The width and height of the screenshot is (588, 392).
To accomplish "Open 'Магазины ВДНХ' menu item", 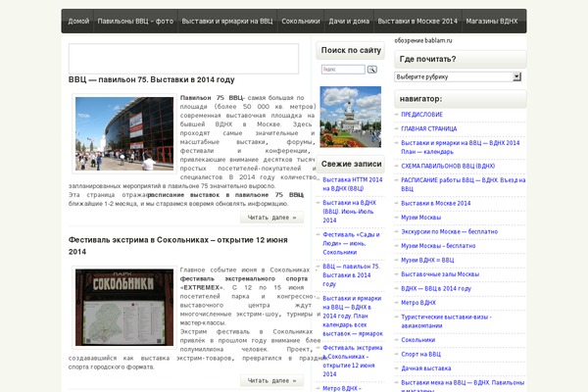I will 492,21.
